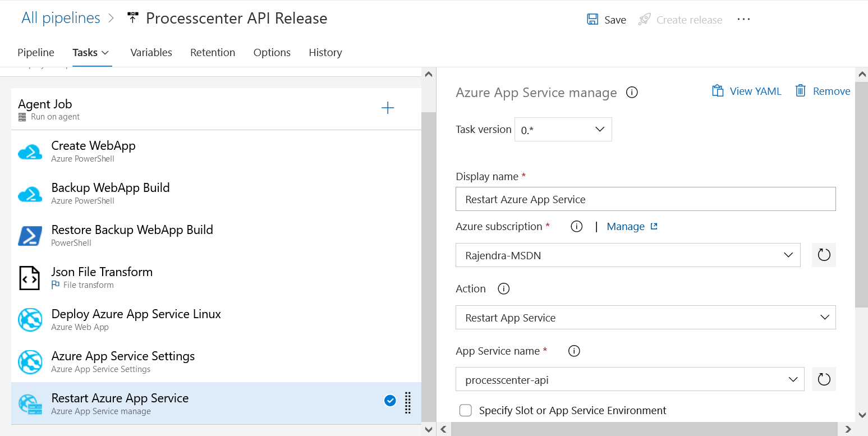The height and width of the screenshot is (436, 868).
Task: Enable Specify Slot or App Service Environment
Action: point(465,410)
